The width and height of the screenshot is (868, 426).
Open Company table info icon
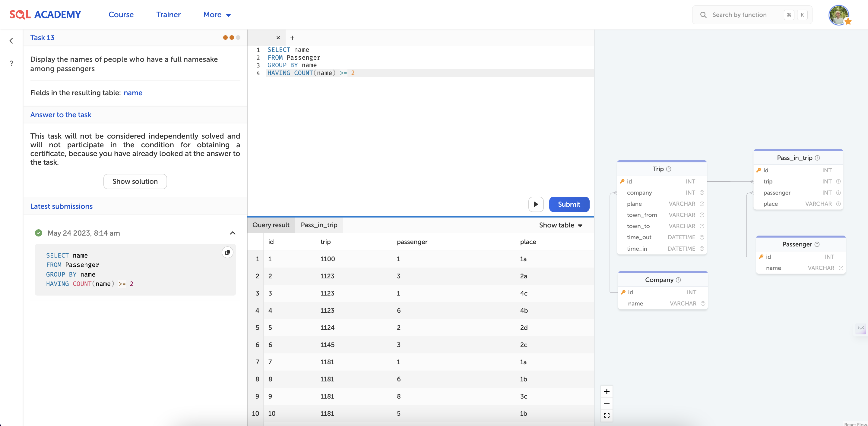[678, 280]
